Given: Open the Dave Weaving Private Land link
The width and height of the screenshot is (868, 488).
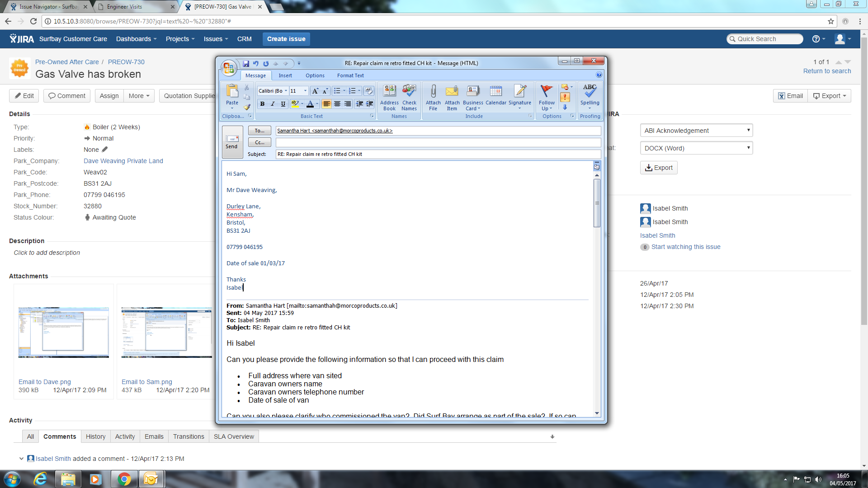Looking at the screenshot, I should tap(123, 161).
